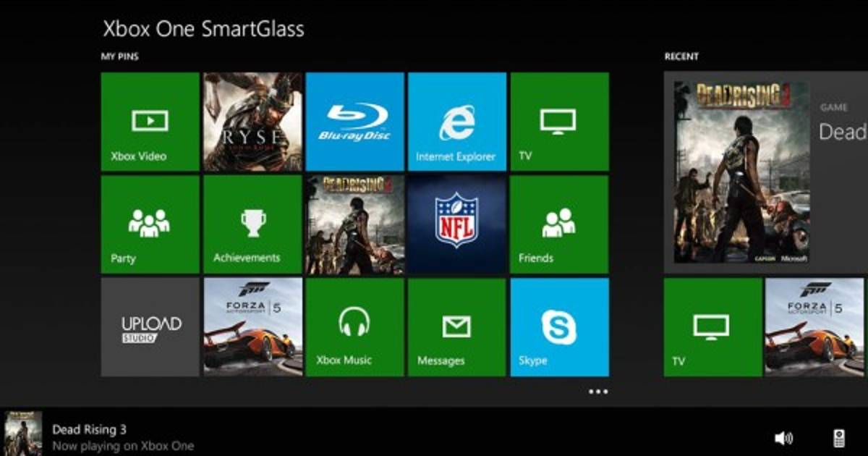Open the Messages tile

click(456, 327)
